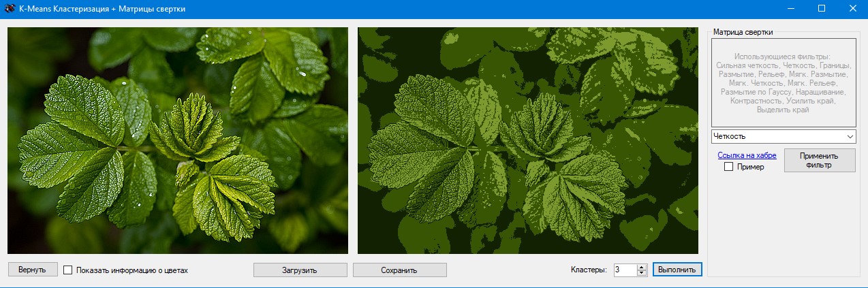Image resolution: width=868 pixels, height=288 pixels.
Task: Click the original leaf photo on left
Action: pos(177,140)
